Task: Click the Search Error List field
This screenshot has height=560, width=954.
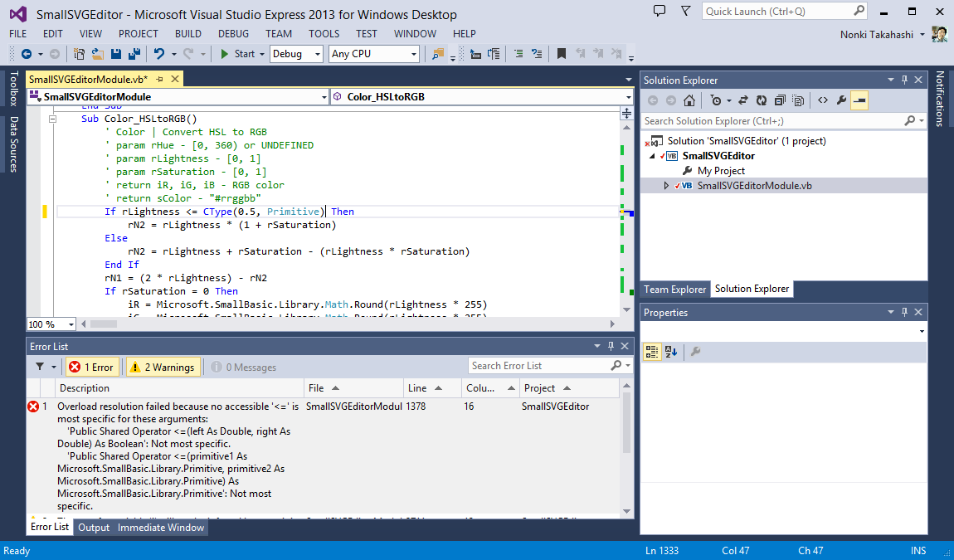Action: [x=538, y=366]
